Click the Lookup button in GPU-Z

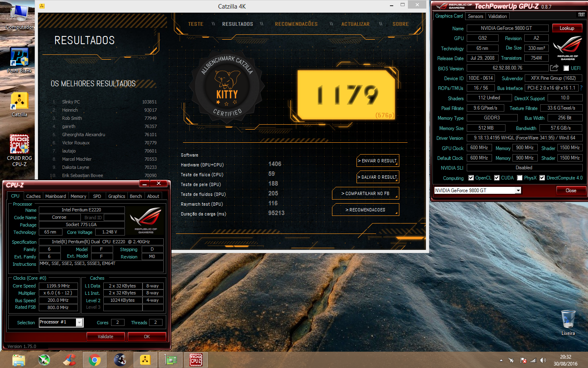tap(567, 28)
